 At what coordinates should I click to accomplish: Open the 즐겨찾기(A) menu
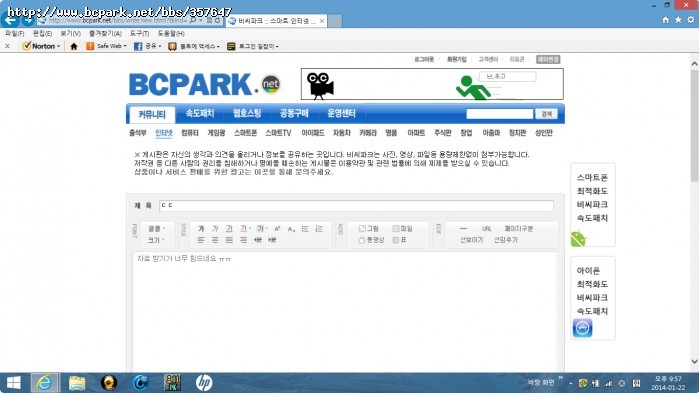105,33
